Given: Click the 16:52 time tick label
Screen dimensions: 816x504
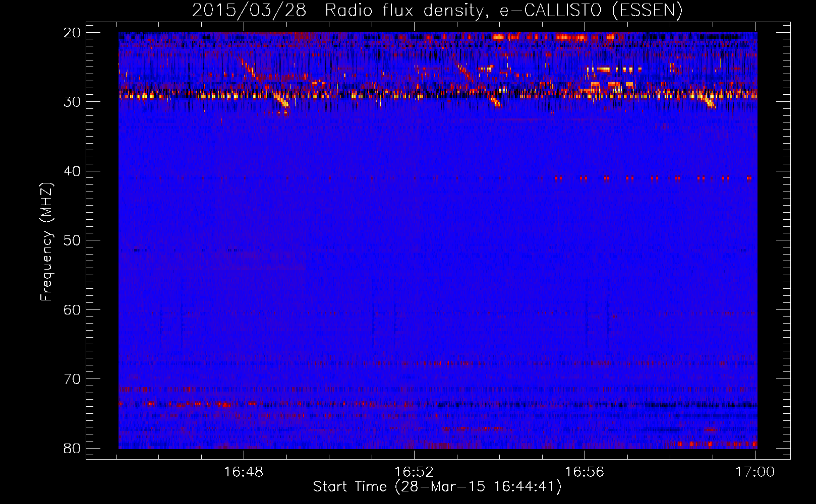Looking at the screenshot, I should [x=414, y=472].
